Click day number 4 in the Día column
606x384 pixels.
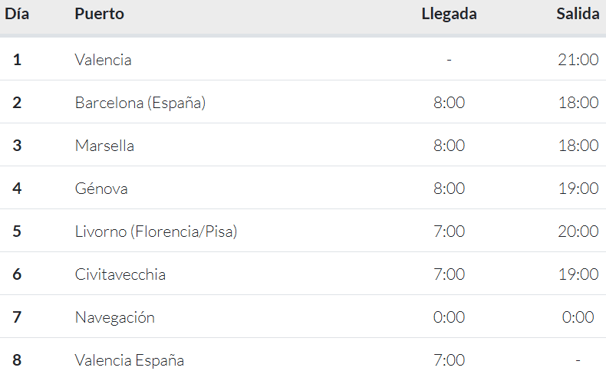click(17, 188)
